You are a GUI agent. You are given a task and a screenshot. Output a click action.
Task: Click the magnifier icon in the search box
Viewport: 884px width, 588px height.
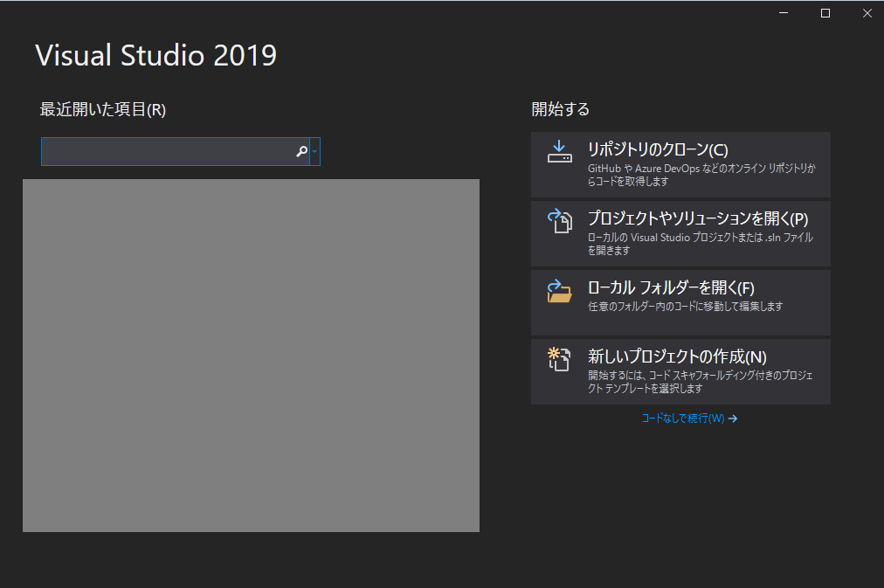tap(300, 151)
